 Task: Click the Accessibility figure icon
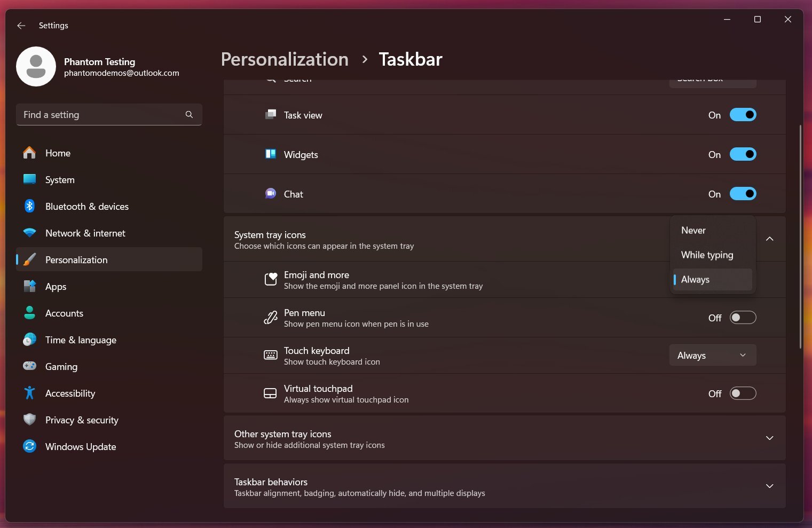tap(30, 393)
